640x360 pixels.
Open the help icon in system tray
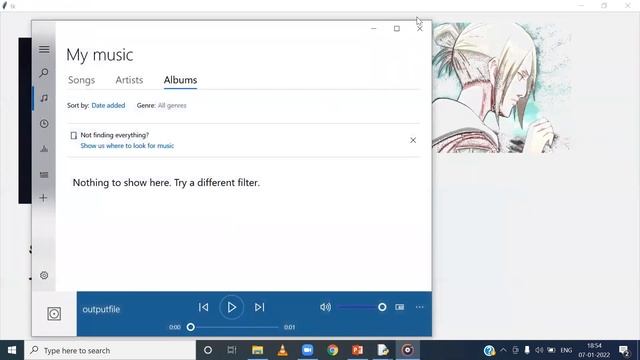coord(489,350)
